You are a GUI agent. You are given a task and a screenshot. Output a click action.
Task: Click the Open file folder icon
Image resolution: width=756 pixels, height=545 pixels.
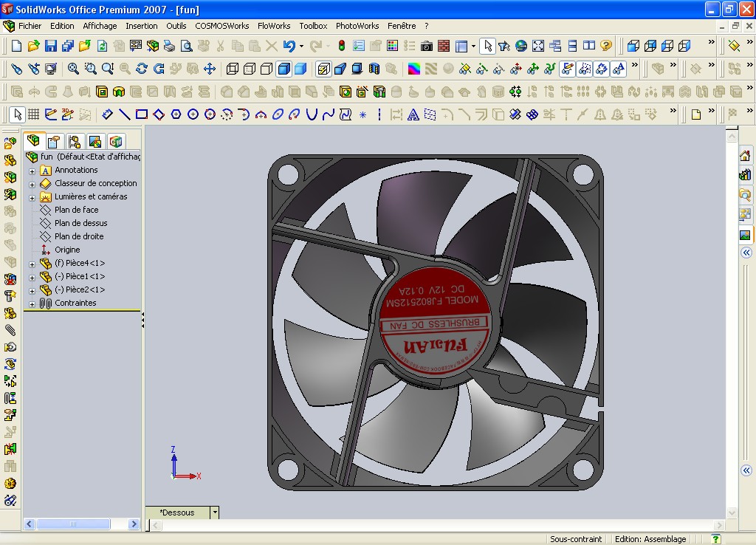pyautogui.click(x=33, y=46)
